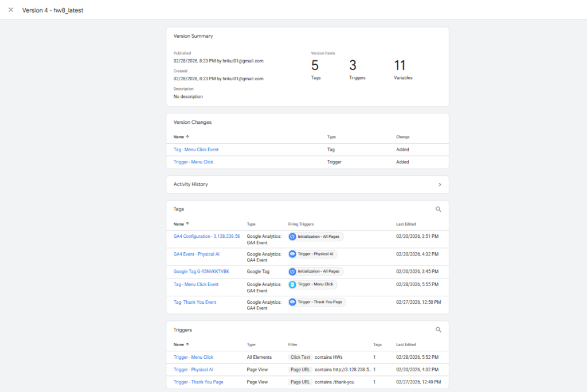The image size is (587, 392).
Task: Expand the Activity History section
Action: coord(439,185)
